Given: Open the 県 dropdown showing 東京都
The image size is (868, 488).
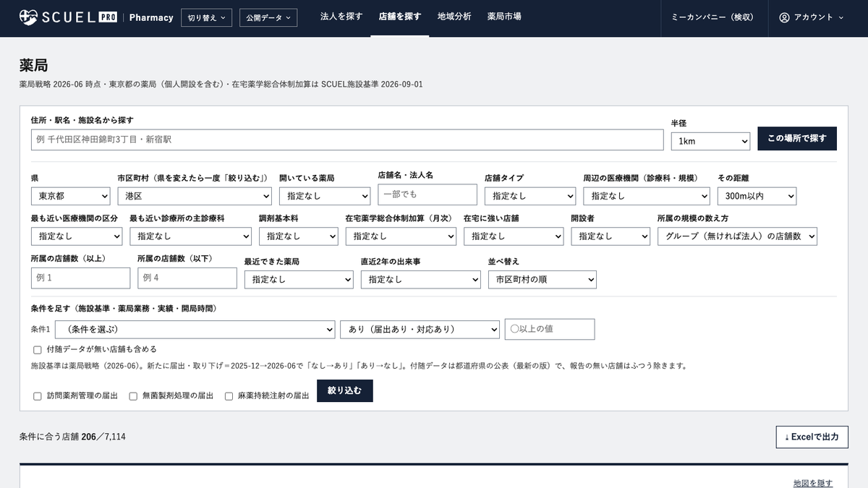Looking at the screenshot, I should click(71, 196).
